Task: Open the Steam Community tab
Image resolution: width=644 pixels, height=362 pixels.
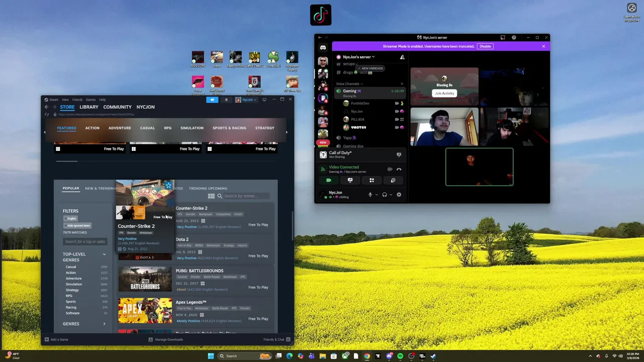Action: [117, 107]
